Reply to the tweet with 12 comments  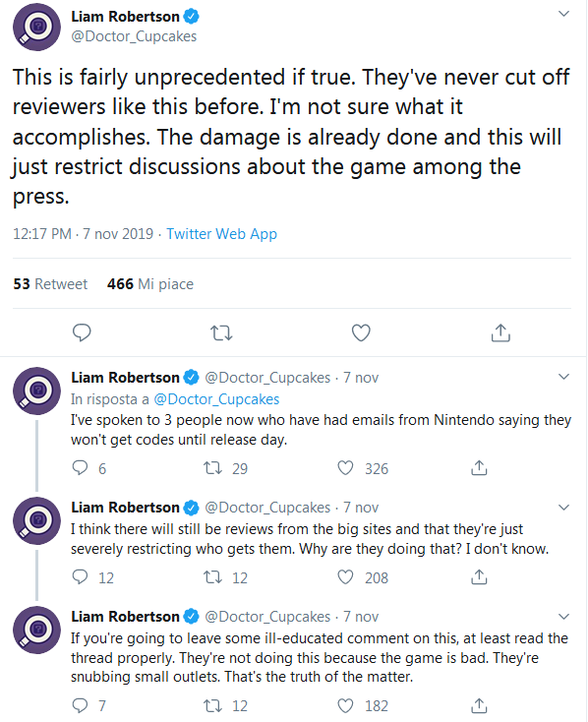pyautogui.click(x=80, y=577)
